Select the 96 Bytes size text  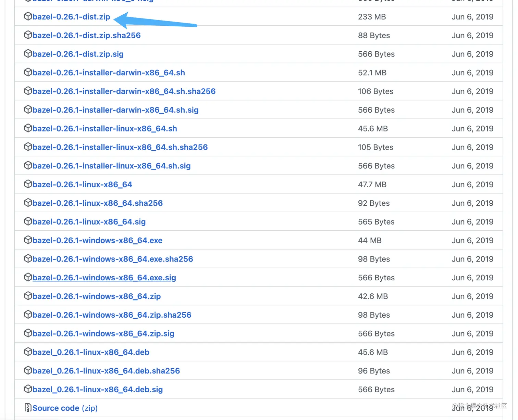(374, 371)
